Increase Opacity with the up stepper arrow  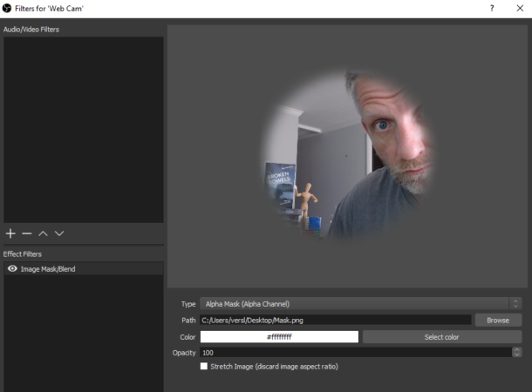[516, 350]
